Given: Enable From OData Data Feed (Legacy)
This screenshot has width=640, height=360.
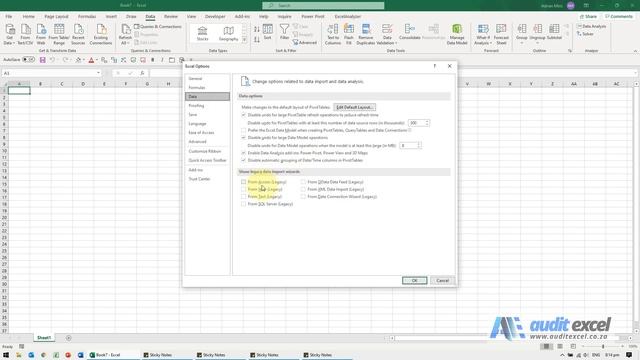Looking at the screenshot, I should tap(303, 182).
